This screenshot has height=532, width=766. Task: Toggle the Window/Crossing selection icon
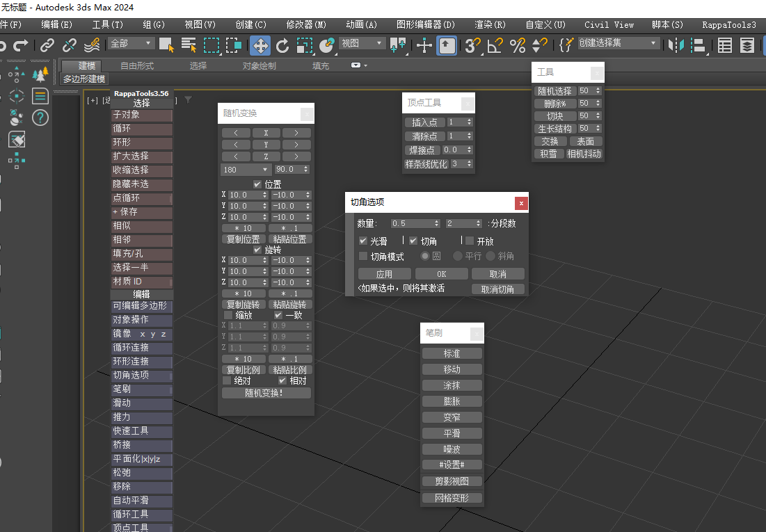point(234,45)
